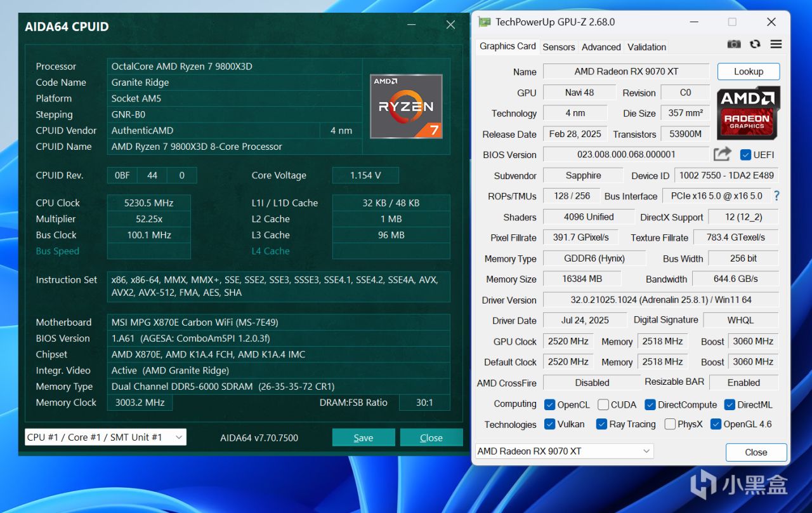Switch to the Advanced tab
This screenshot has height=513, width=812.
(x=601, y=47)
